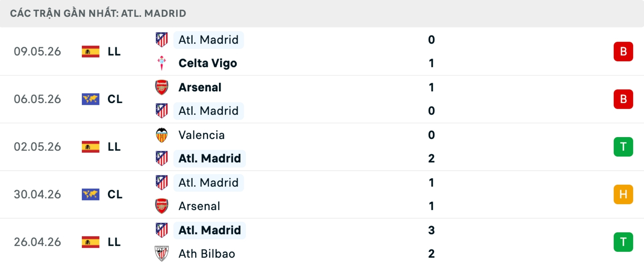Click orange H badge for 30.04.26 draw

pyautogui.click(x=623, y=194)
